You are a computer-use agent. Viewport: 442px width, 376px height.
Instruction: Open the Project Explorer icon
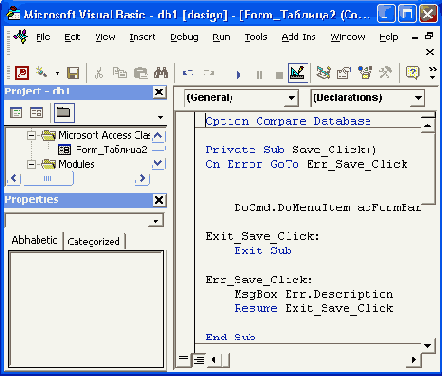(323, 73)
